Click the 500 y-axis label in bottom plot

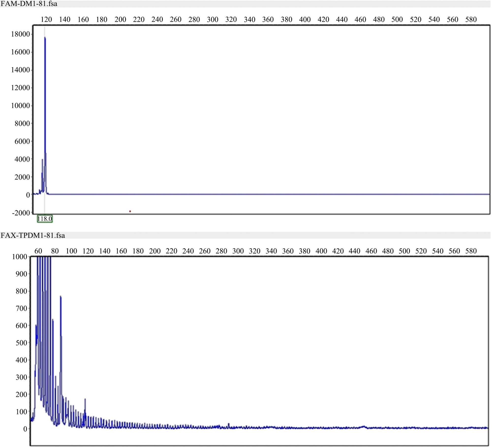coord(21,343)
